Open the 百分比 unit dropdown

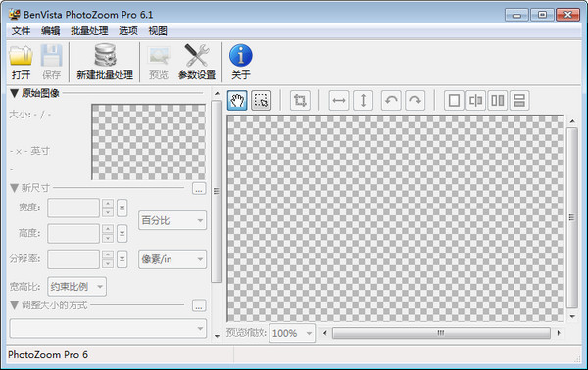(x=172, y=220)
